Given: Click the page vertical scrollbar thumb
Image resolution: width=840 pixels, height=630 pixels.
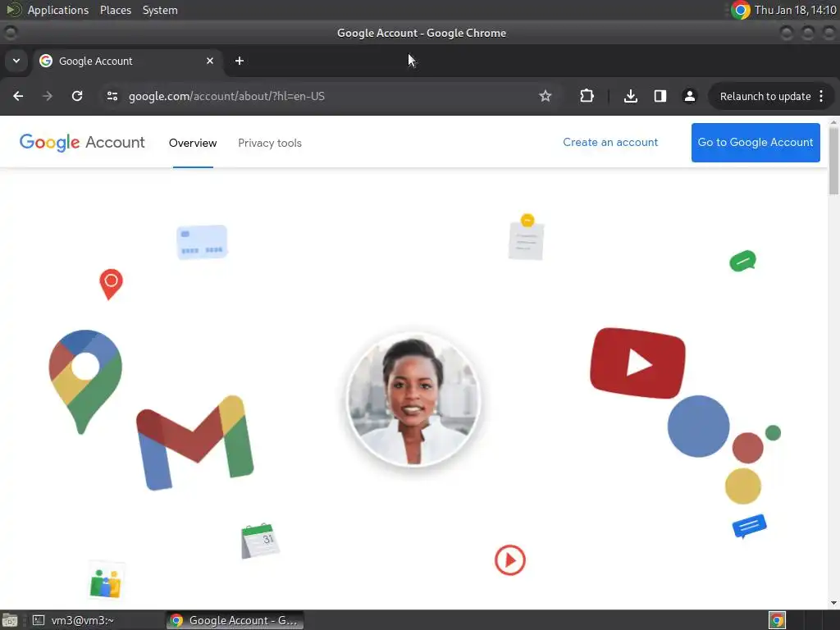Looking at the screenshot, I should (833, 162).
